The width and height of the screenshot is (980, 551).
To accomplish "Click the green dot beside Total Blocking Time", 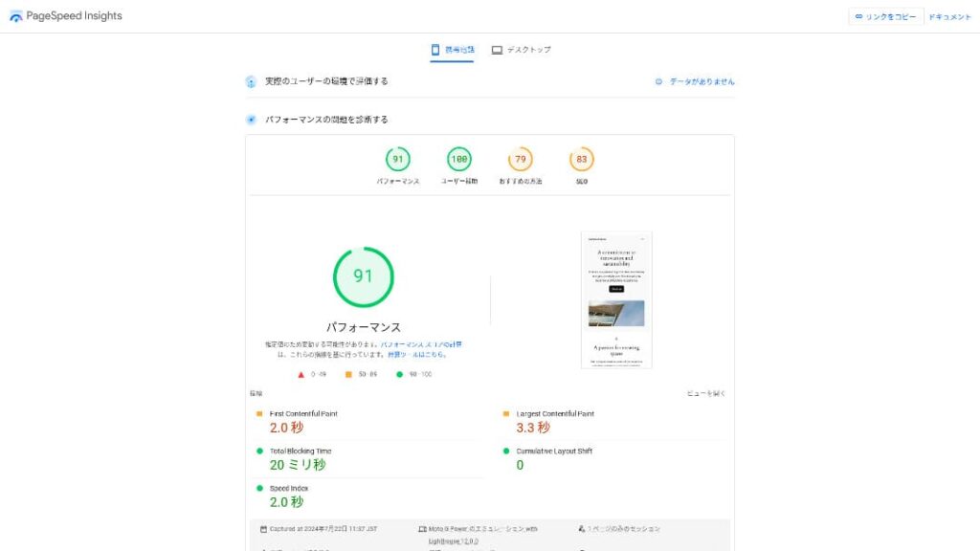I will 259,452.
